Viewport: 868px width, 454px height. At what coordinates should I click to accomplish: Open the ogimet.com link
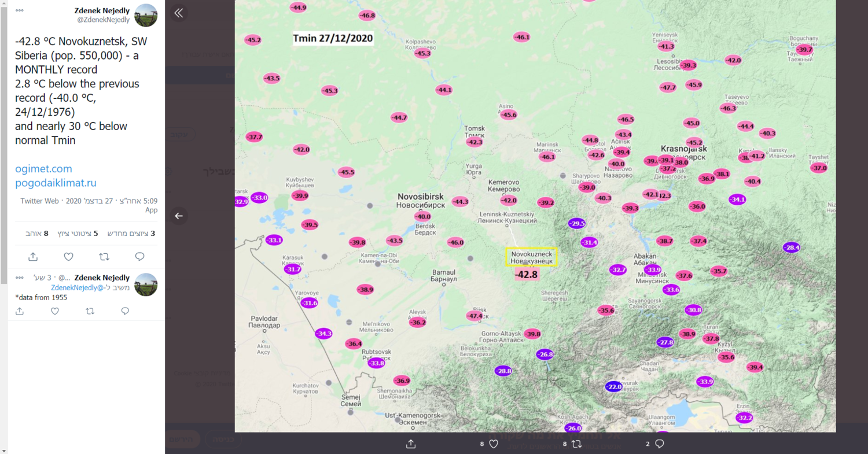pyautogui.click(x=43, y=169)
